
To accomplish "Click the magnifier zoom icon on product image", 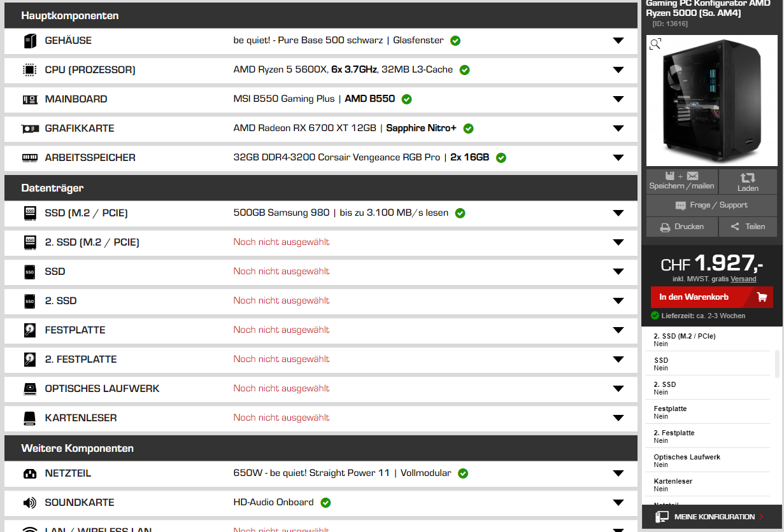I will click(655, 44).
